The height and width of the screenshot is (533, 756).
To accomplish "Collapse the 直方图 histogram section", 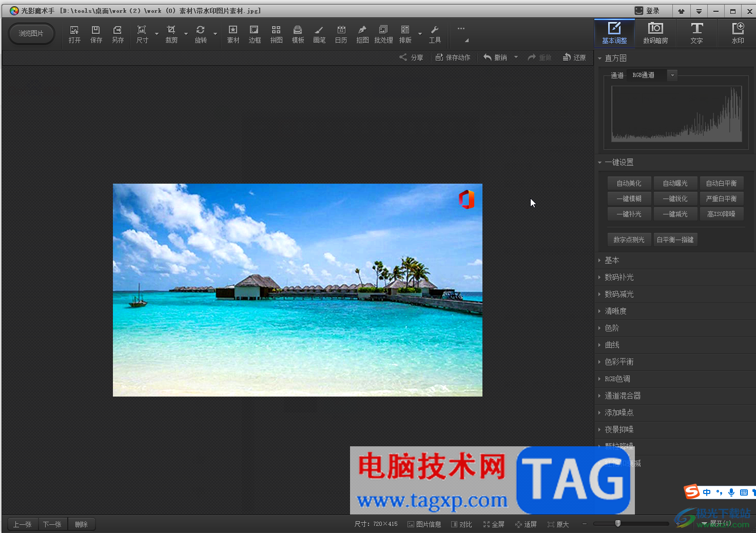I will [599, 58].
